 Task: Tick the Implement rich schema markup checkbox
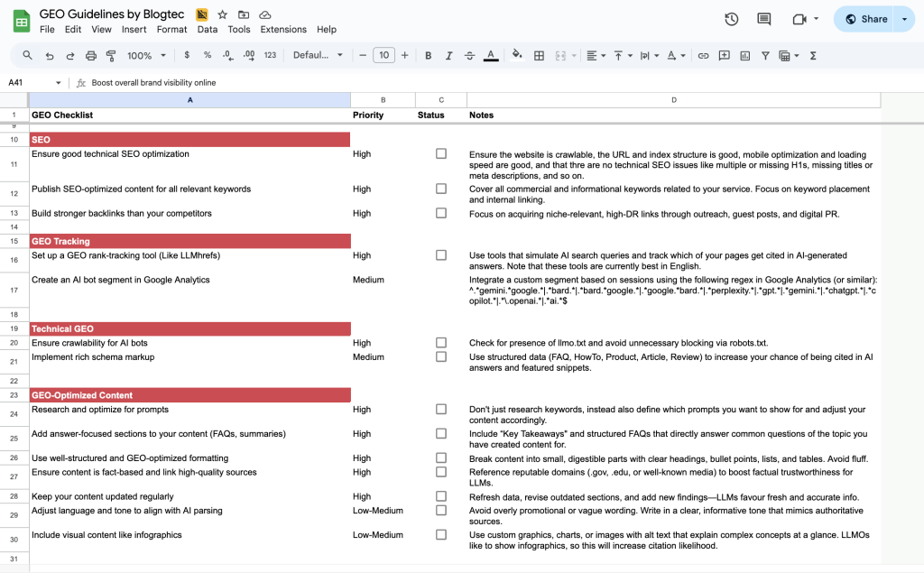440,356
